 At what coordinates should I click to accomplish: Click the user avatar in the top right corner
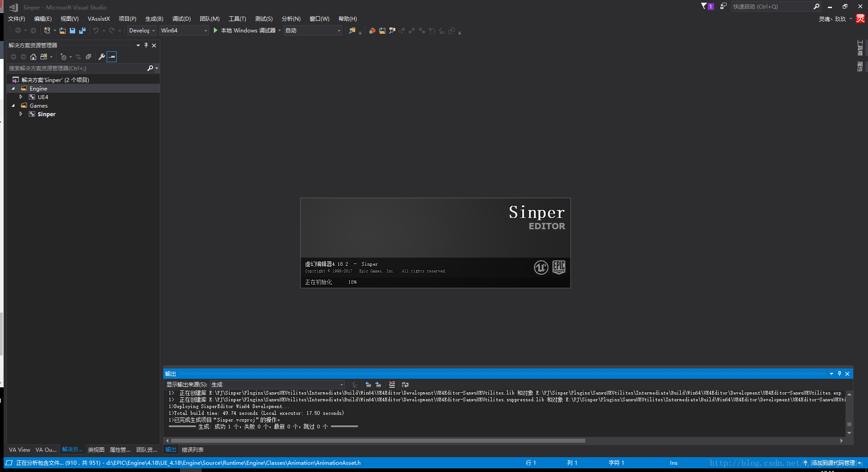pyautogui.click(x=860, y=18)
